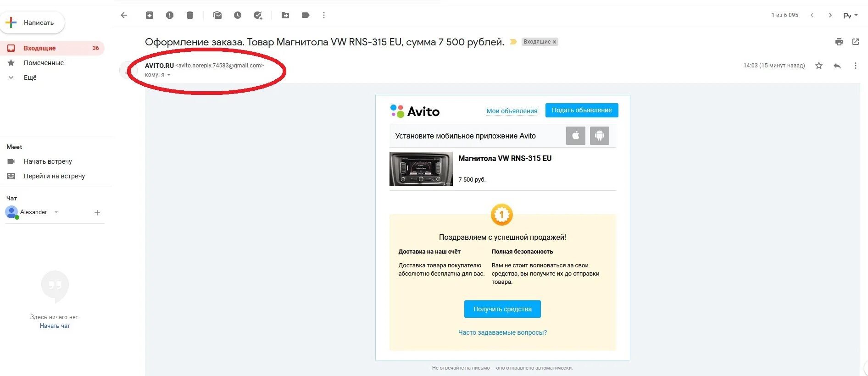Image resolution: width=868 pixels, height=376 pixels.
Task: Click the Apple app store icon
Action: tap(576, 136)
